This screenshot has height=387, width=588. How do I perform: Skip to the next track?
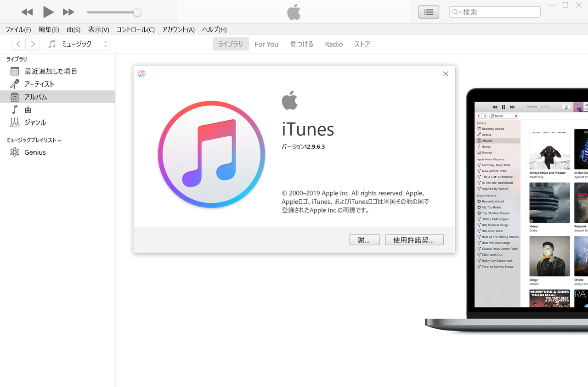pos(68,12)
